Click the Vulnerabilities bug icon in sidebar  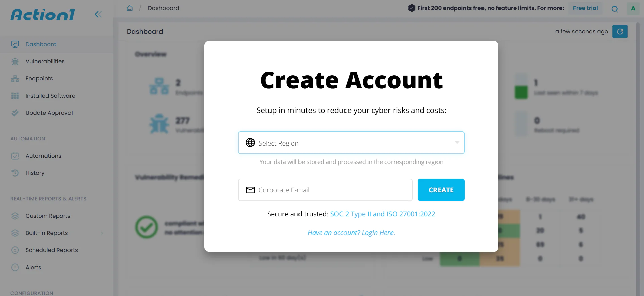coord(15,61)
